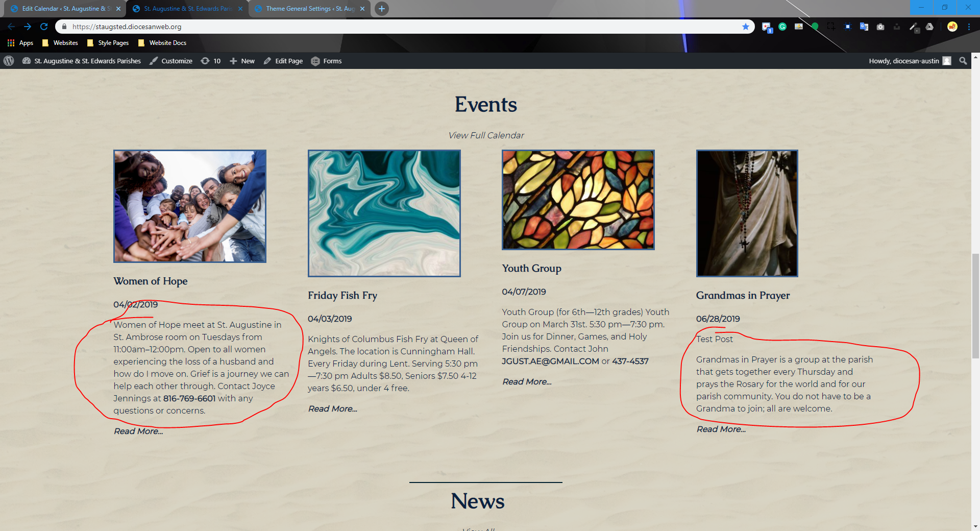This screenshot has width=980, height=531.
Task: Click Customize in the admin bar
Action: click(171, 61)
